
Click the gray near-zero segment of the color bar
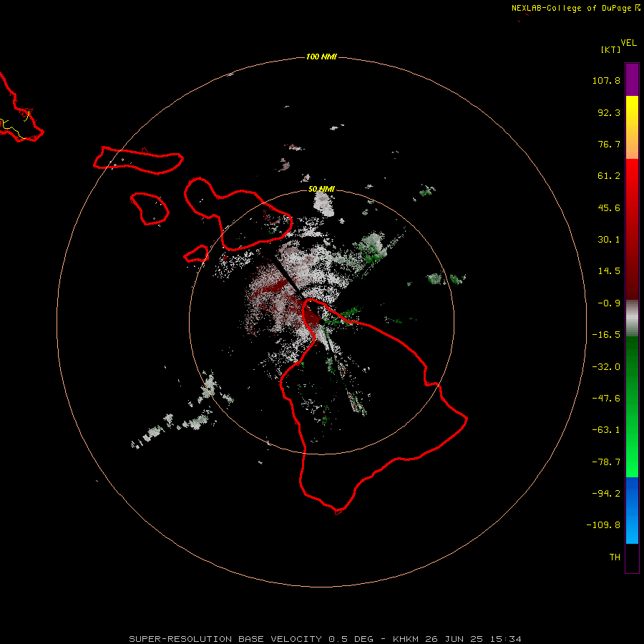(632, 318)
